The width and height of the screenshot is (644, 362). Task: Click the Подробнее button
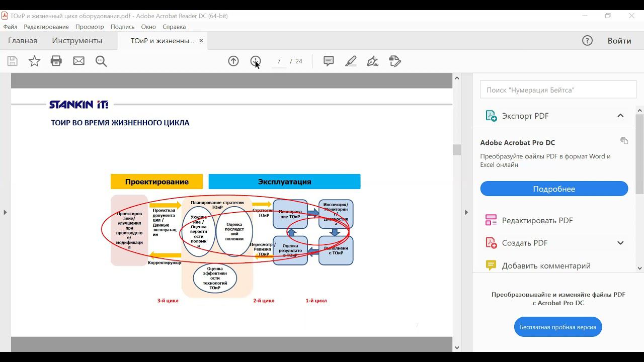coord(554,189)
